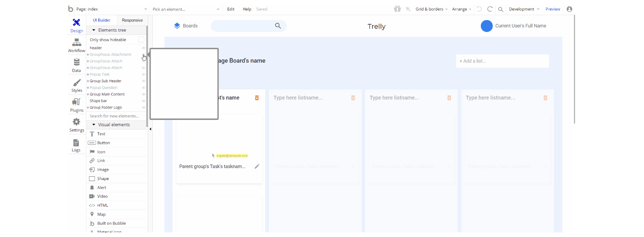Screen dimensions: 644x237
Task: Collapse the Elements tree section
Action: coord(94,30)
